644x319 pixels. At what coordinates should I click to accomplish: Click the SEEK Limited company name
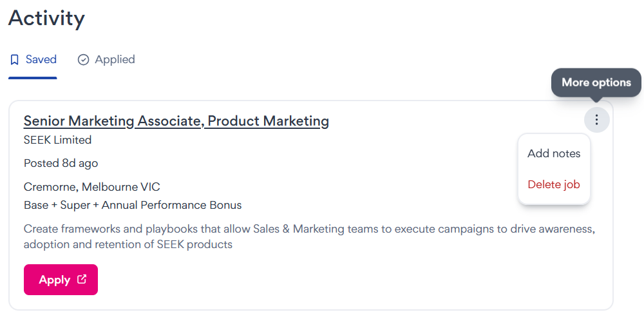click(57, 140)
